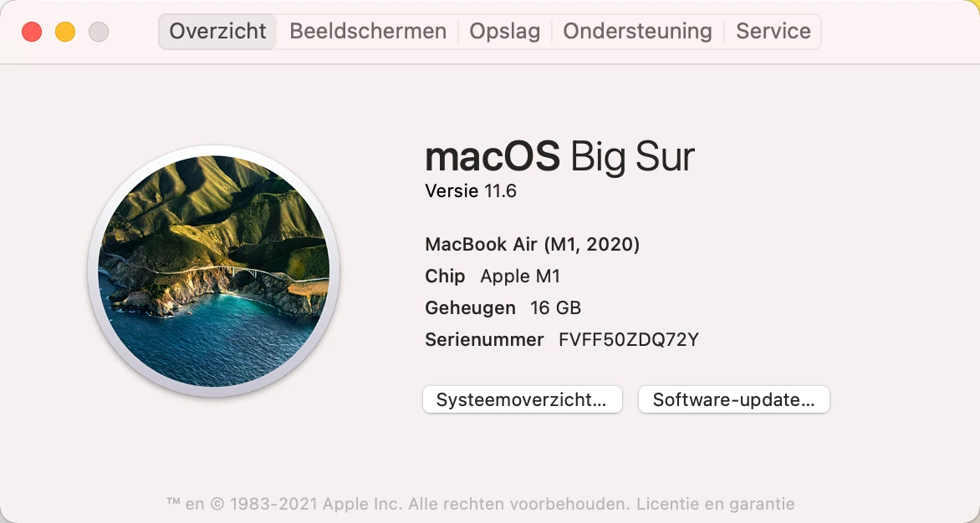Open Systeemoverzicht report
This screenshot has height=523, width=980.
[522, 399]
